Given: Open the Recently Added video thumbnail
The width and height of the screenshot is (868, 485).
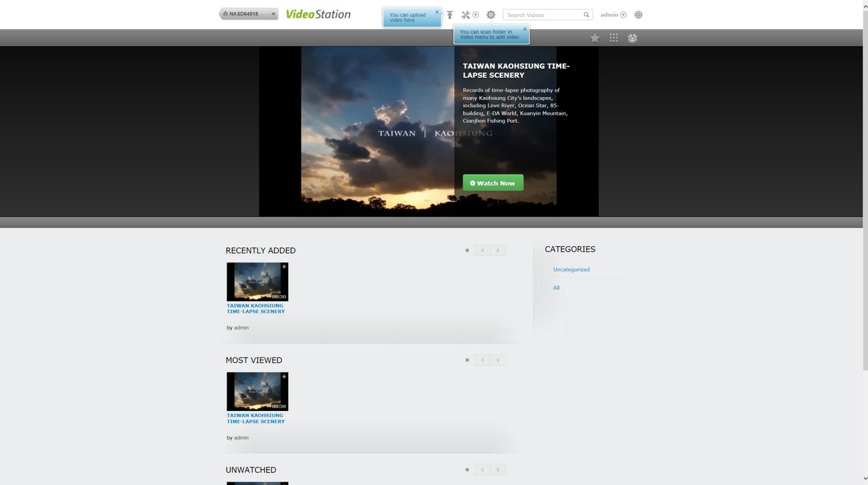Looking at the screenshot, I should tap(257, 282).
